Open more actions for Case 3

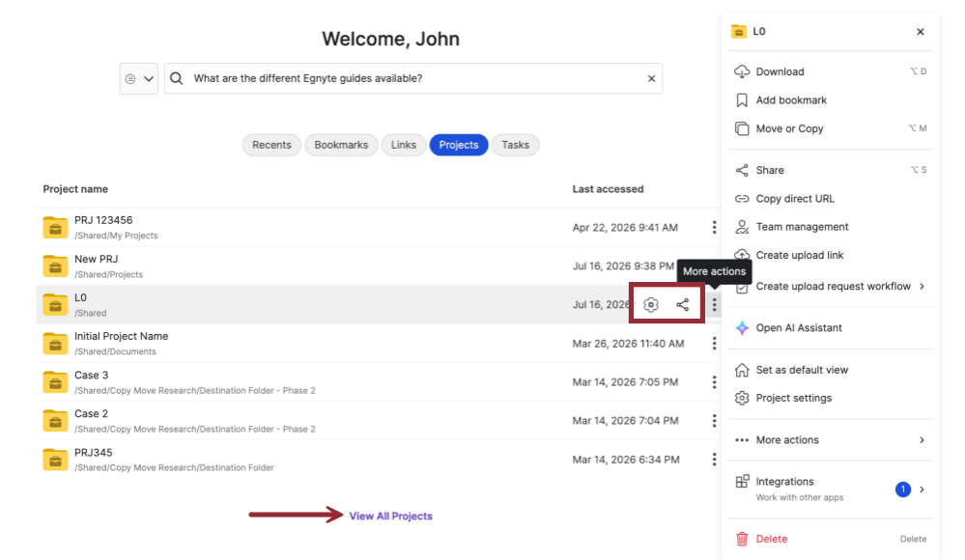[714, 382]
